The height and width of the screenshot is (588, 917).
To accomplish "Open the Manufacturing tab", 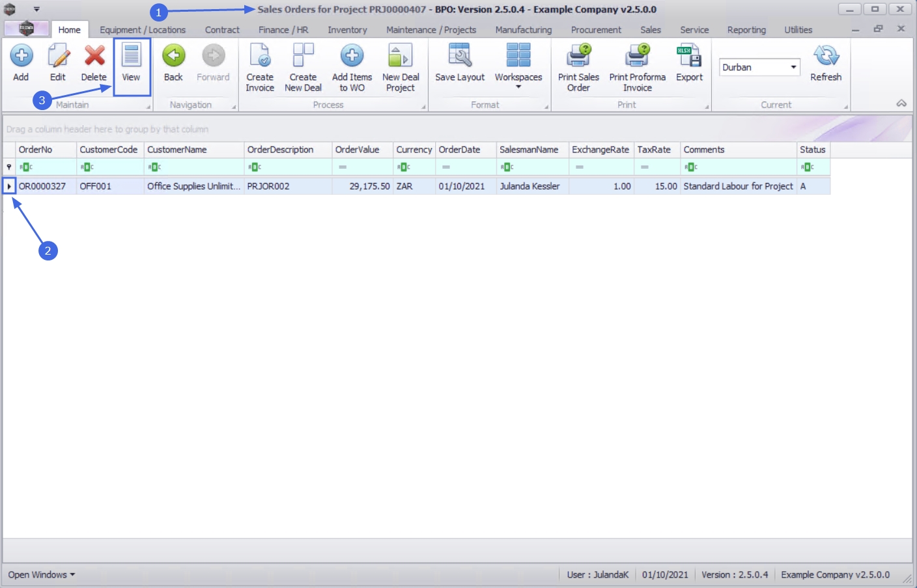I will tap(523, 30).
